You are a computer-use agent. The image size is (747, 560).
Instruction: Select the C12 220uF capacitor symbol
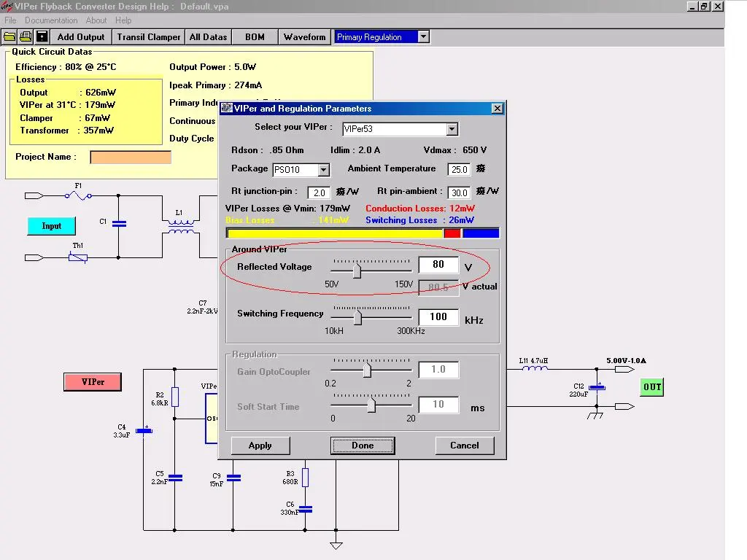click(597, 387)
